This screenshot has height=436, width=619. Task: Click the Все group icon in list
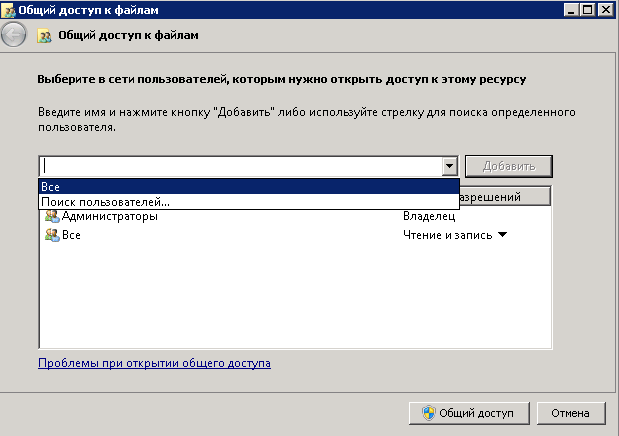pos(52,235)
